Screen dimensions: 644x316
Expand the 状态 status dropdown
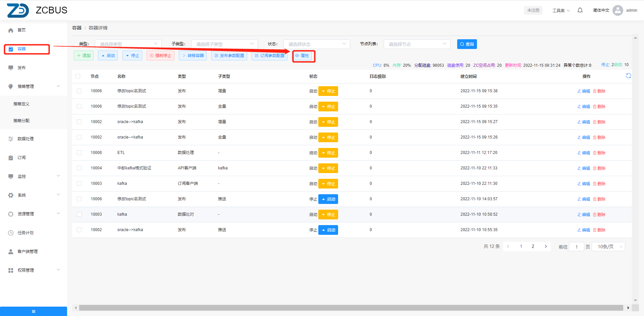[316, 44]
